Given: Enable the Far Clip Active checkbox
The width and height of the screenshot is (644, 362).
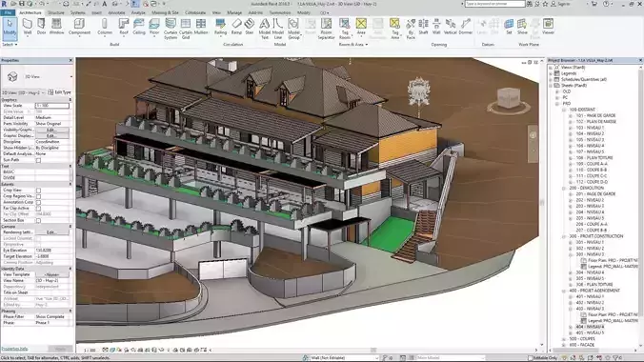Looking at the screenshot, I should (38, 209).
